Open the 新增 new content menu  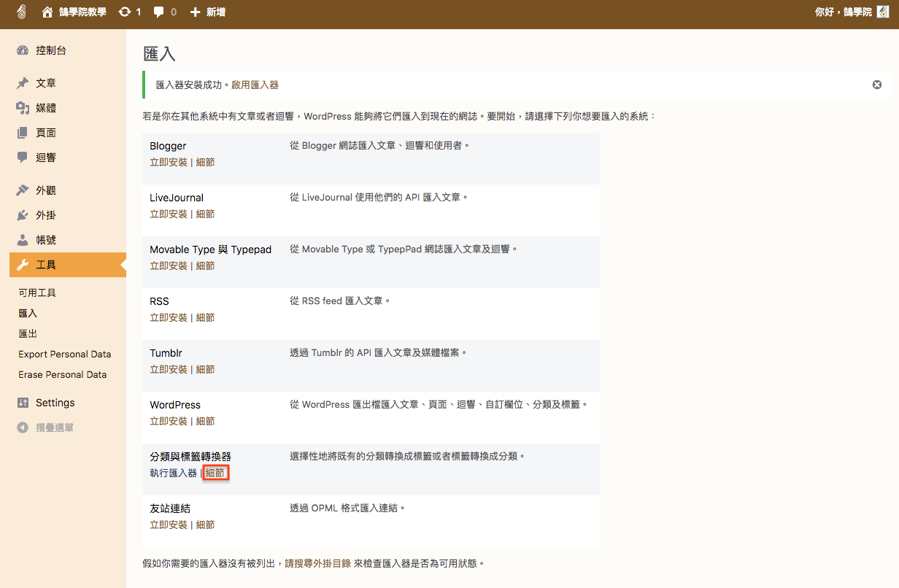point(207,12)
